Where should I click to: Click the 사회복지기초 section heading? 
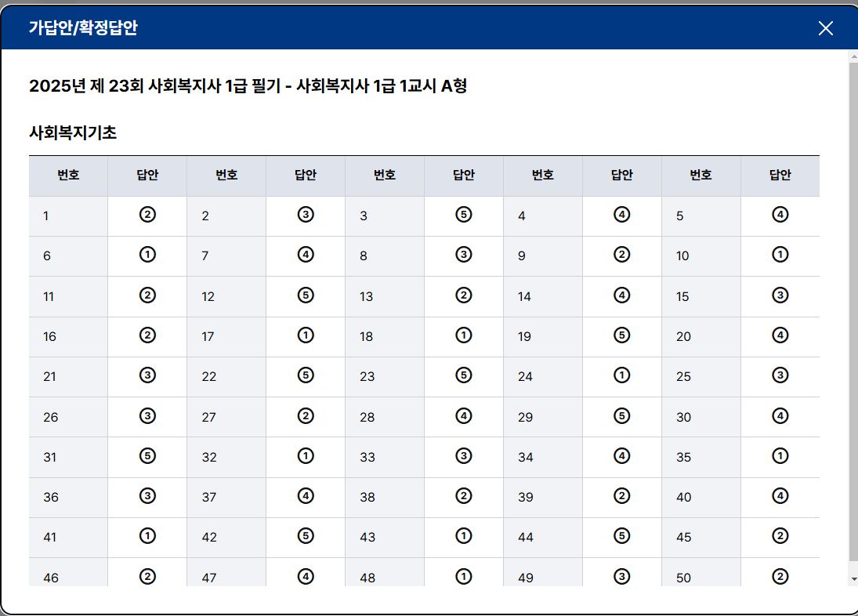73,132
